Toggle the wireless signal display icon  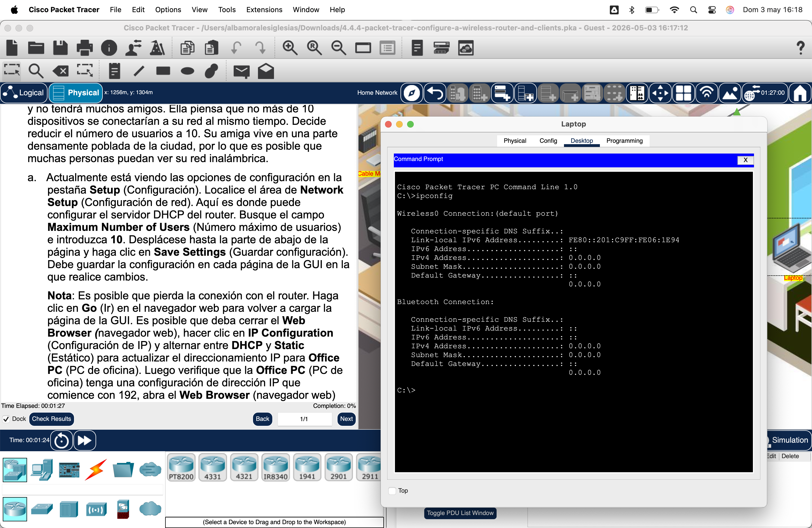(706, 93)
